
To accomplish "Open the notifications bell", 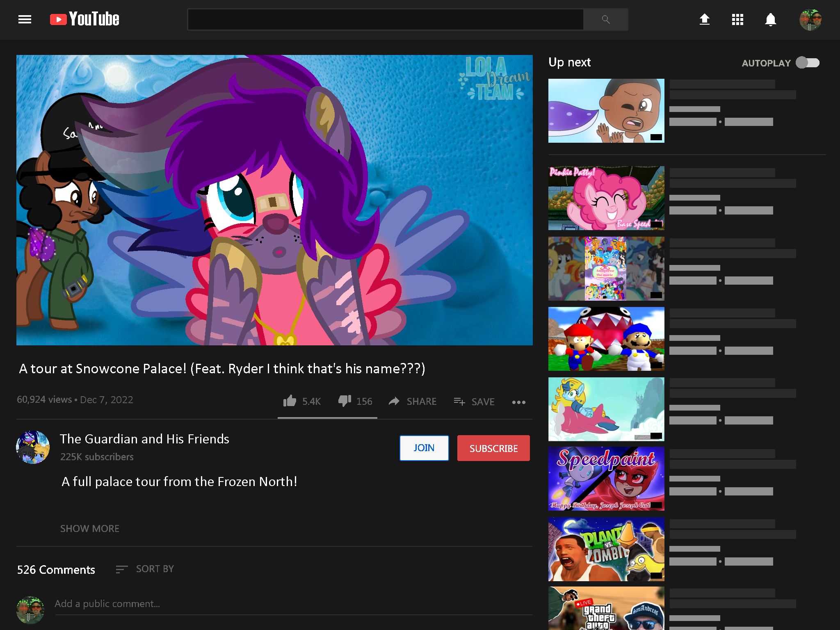I will [x=770, y=19].
